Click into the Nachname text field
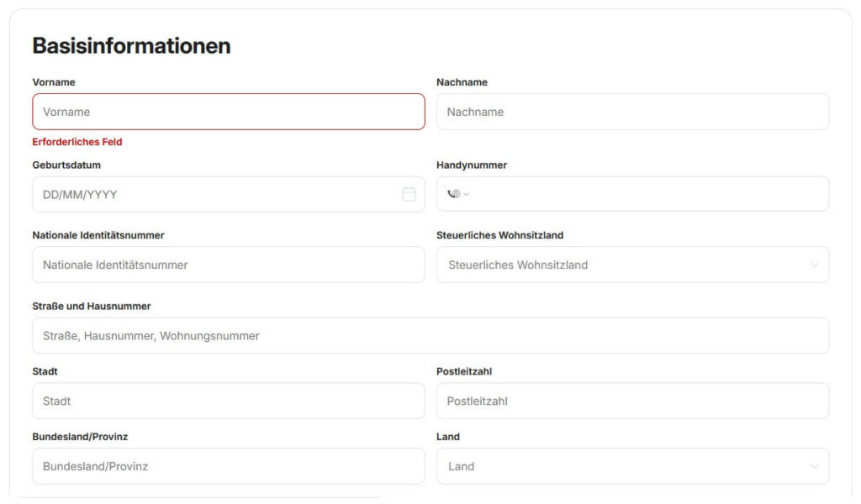This screenshot has width=861, height=504. tap(632, 112)
